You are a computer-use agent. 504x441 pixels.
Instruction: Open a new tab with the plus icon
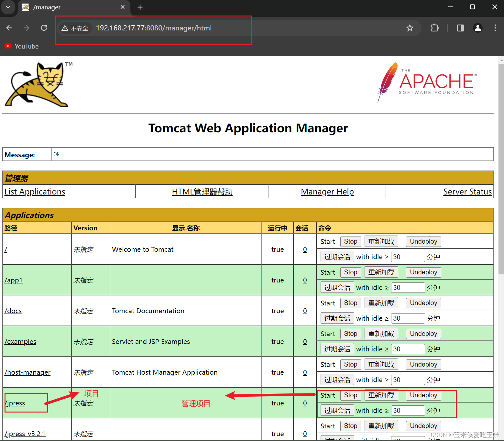(x=140, y=7)
